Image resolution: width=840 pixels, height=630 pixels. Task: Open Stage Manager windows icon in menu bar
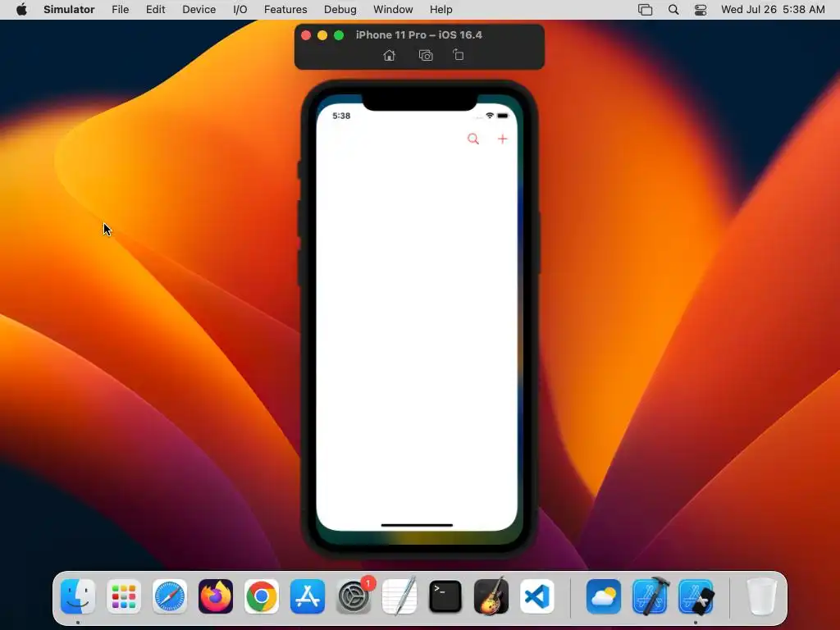(645, 10)
